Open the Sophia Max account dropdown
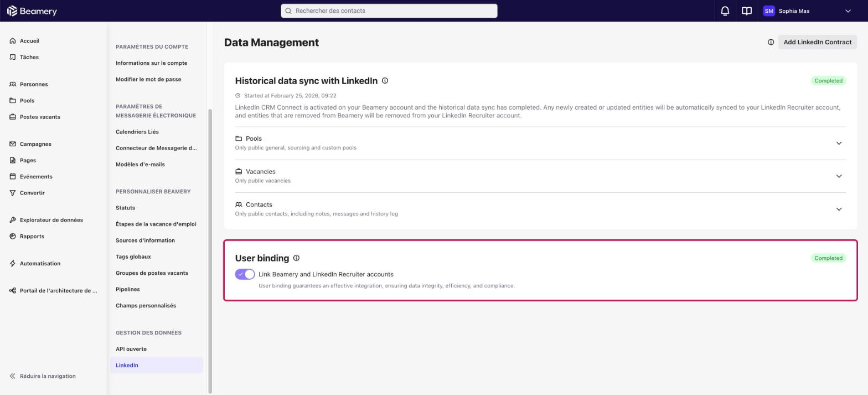The image size is (868, 395). (848, 11)
